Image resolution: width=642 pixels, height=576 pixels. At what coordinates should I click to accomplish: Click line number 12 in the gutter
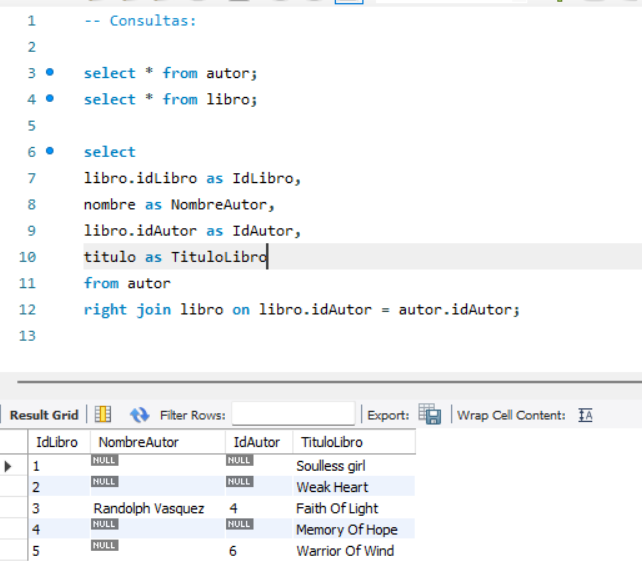(26, 310)
